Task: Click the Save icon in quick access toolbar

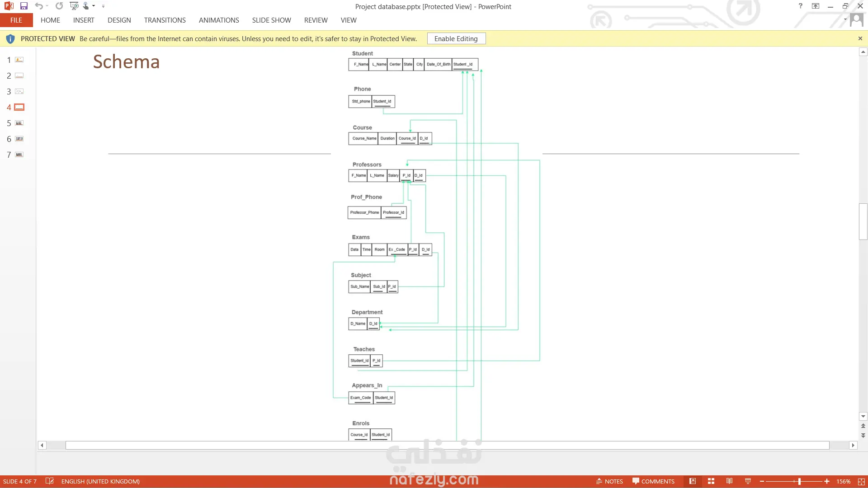Action: [x=24, y=6]
